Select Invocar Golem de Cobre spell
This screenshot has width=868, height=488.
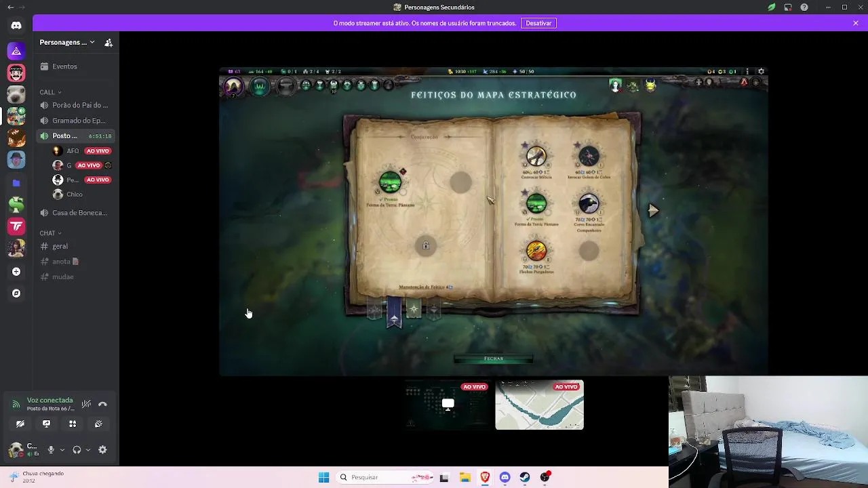click(589, 157)
